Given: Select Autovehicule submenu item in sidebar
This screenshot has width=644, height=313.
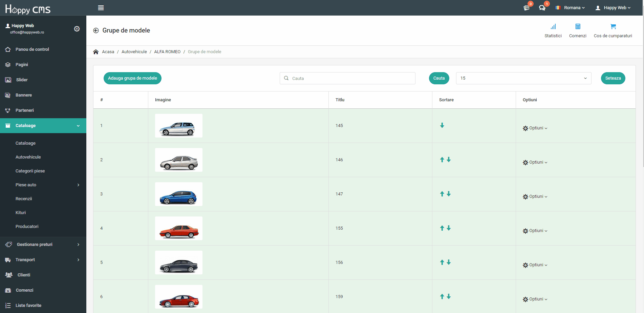Looking at the screenshot, I should 28,157.
